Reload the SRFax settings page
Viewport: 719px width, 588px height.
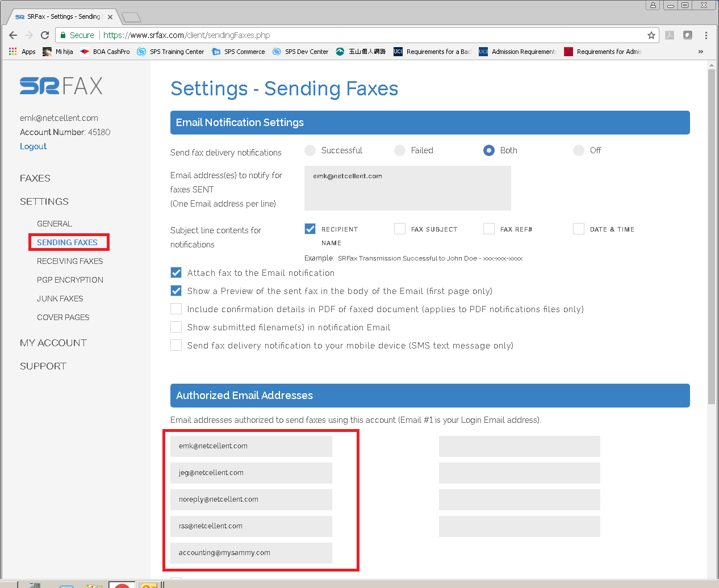coord(45,35)
